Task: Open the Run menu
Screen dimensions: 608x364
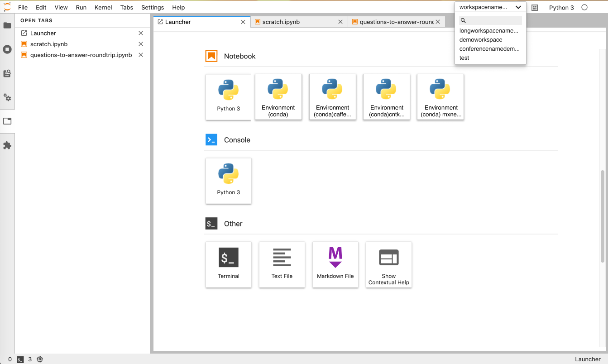Action: tap(81, 7)
